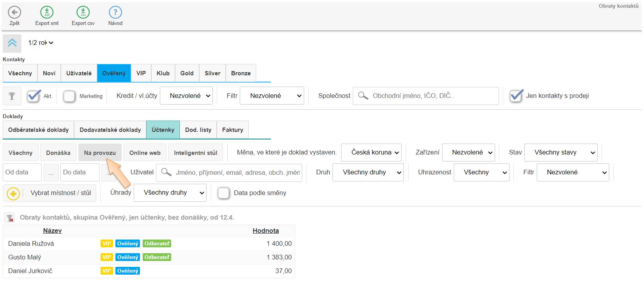Sort by the Hodnota column header

[265, 231]
